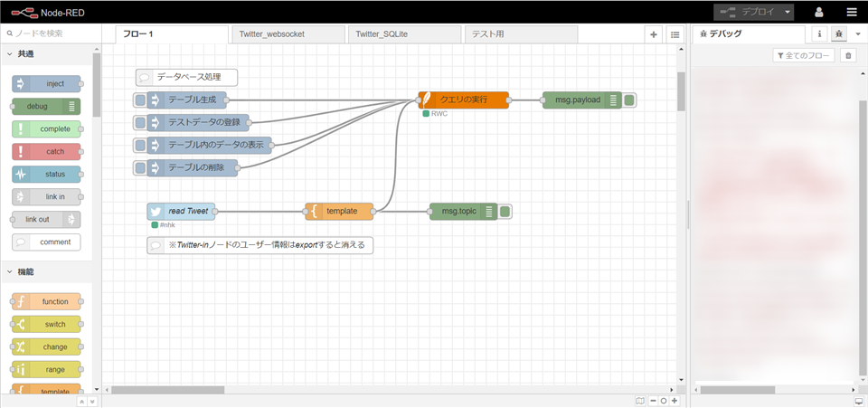The width and height of the screenshot is (868, 408).
Task: Select the ※Twitter-in export comment node
Action: (x=260, y=245)
